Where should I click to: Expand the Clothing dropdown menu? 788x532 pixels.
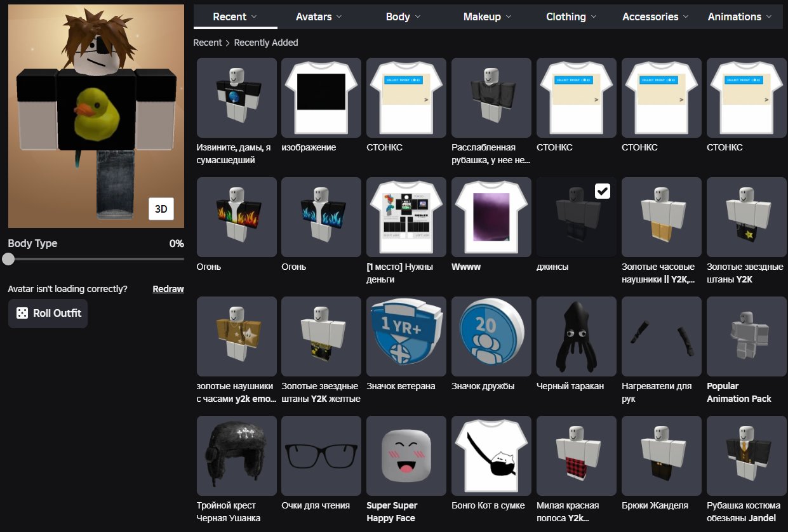tap(571, 17)
